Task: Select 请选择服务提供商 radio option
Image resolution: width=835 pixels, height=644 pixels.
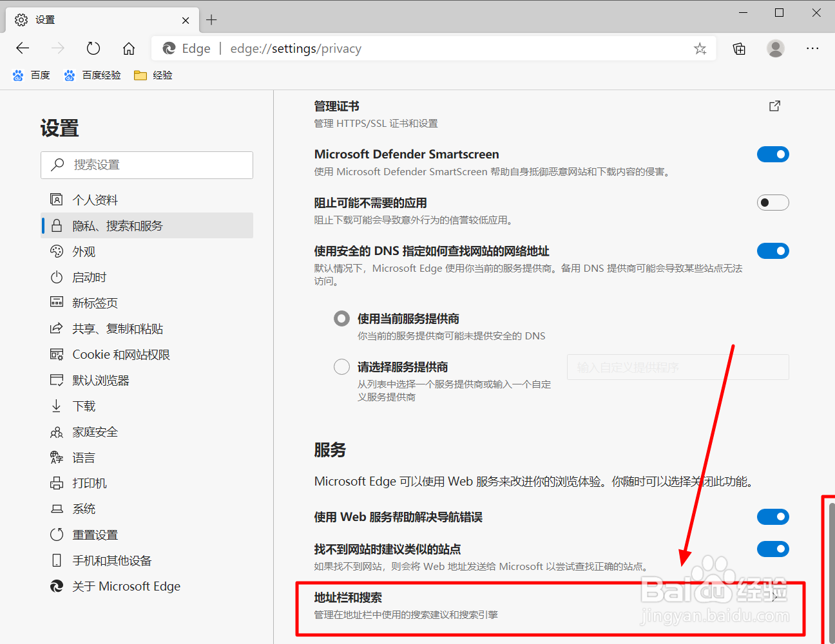Action: click(341, 366)
